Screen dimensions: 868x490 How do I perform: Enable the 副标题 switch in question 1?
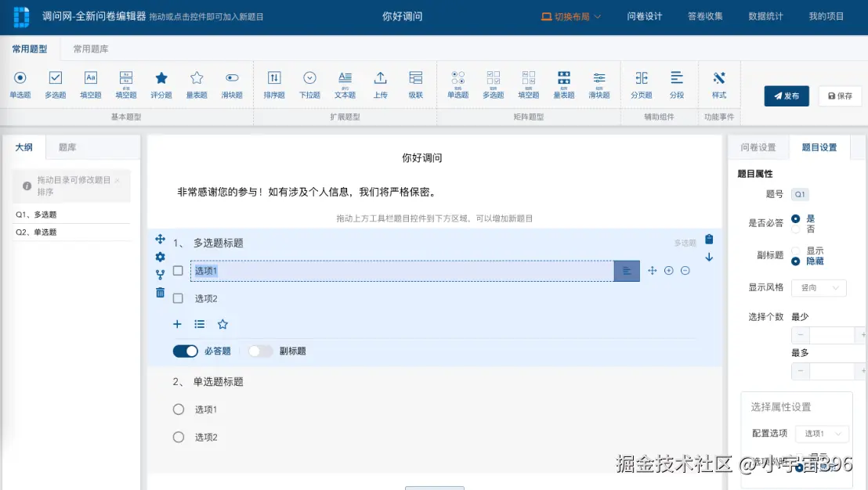(260, 351)
